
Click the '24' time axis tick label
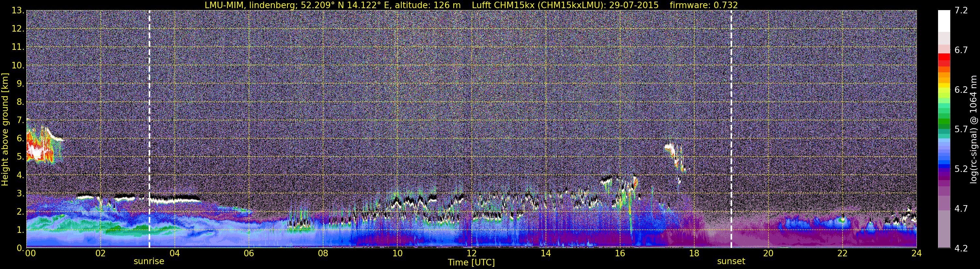(x=917, y=254)
